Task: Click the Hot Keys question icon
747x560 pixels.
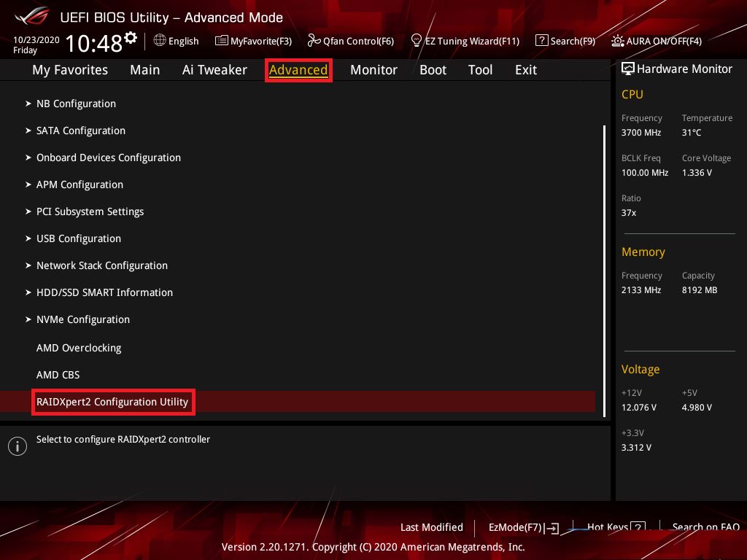Action: pyautogui.click(x=638, y=526)
